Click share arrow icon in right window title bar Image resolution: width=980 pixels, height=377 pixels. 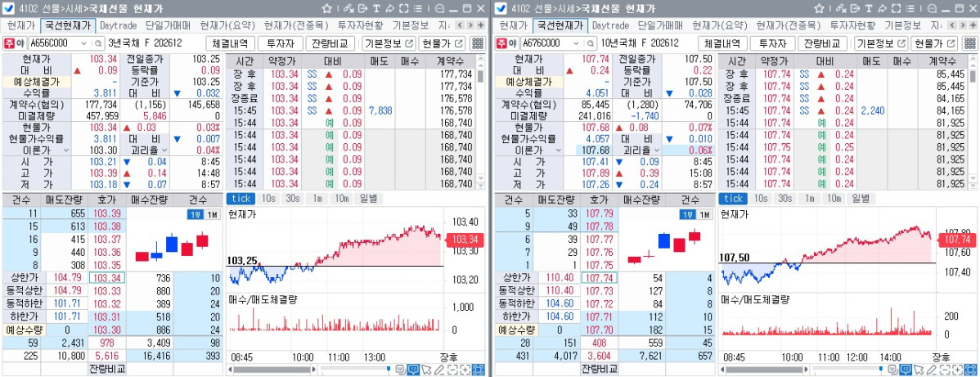coord(883,9)
